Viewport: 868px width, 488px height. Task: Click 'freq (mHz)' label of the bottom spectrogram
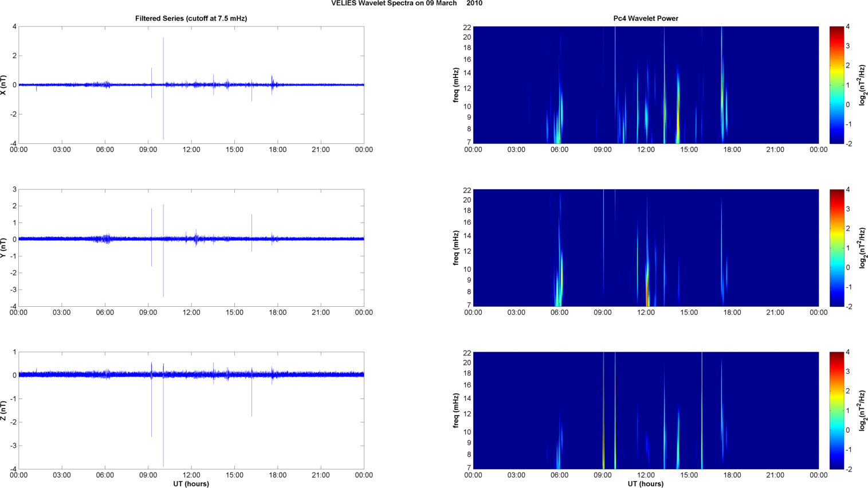point(456,411)
